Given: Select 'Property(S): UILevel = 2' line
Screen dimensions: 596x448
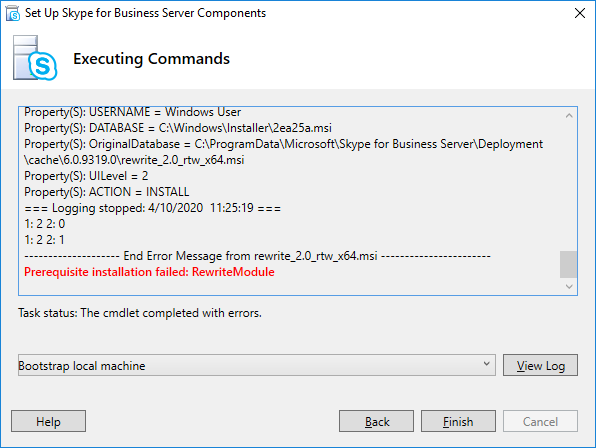Looking at the screenshot, I should point(86,176).
